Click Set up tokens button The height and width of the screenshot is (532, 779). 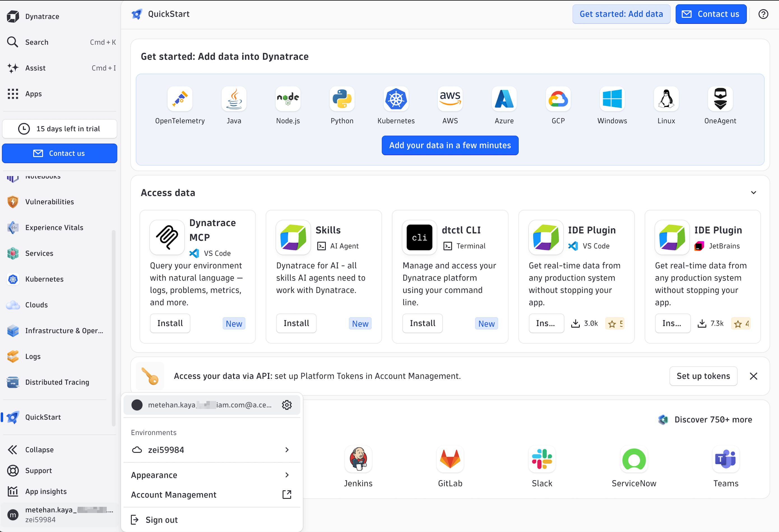[703, 376]
